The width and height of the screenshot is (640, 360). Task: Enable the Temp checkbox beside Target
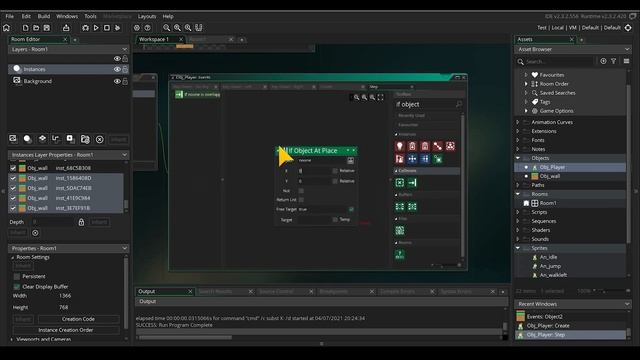[x=335, y=220]
